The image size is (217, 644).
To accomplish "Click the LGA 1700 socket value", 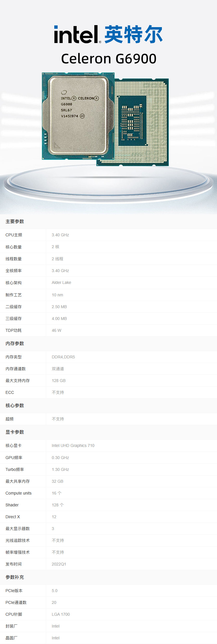I will point(61,614).
